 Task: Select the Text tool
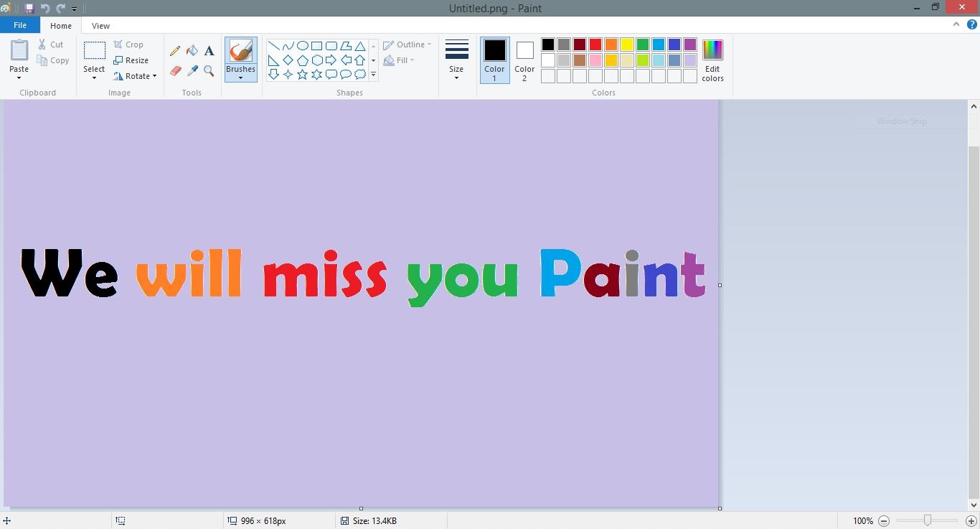pos(209,51)
